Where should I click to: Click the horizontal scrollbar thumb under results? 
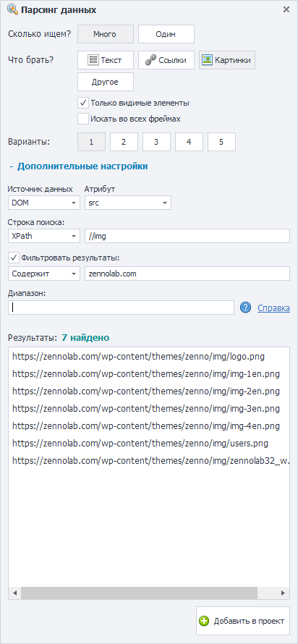click(x=139, y=593)
